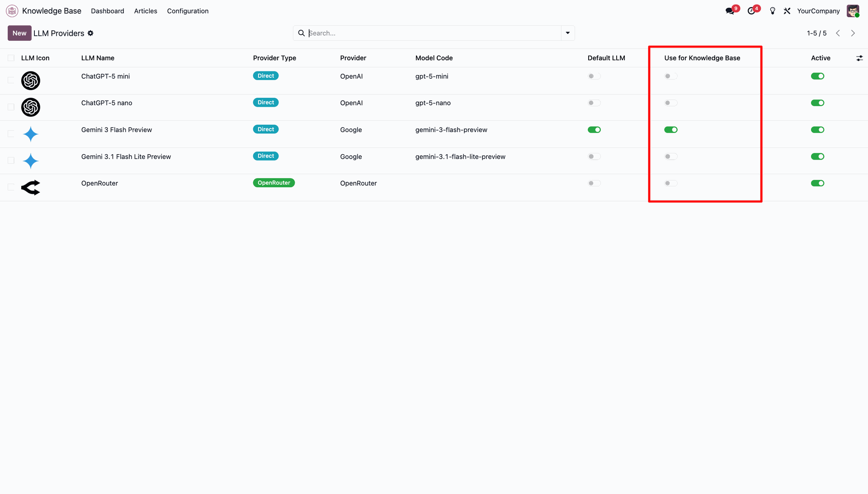Click the OpenRouter arrows logo icon
This screenshot has width=868, height=494.
[x=31, y=187]
